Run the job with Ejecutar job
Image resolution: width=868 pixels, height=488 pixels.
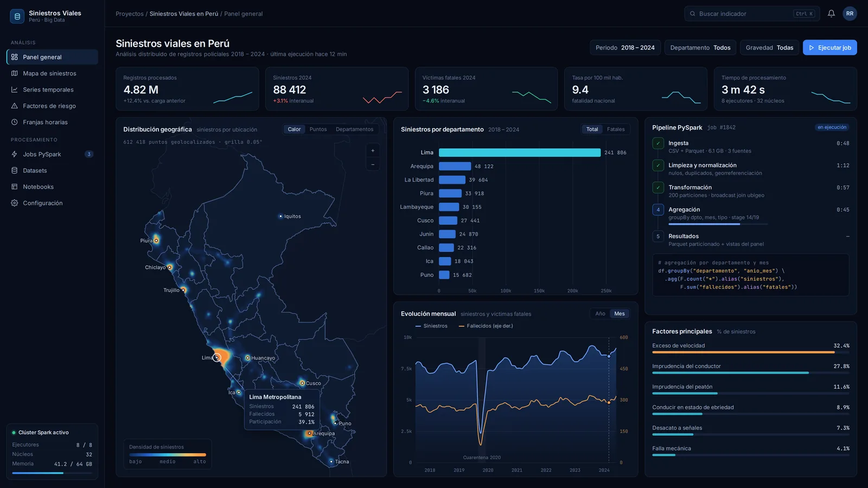(830, 48)
